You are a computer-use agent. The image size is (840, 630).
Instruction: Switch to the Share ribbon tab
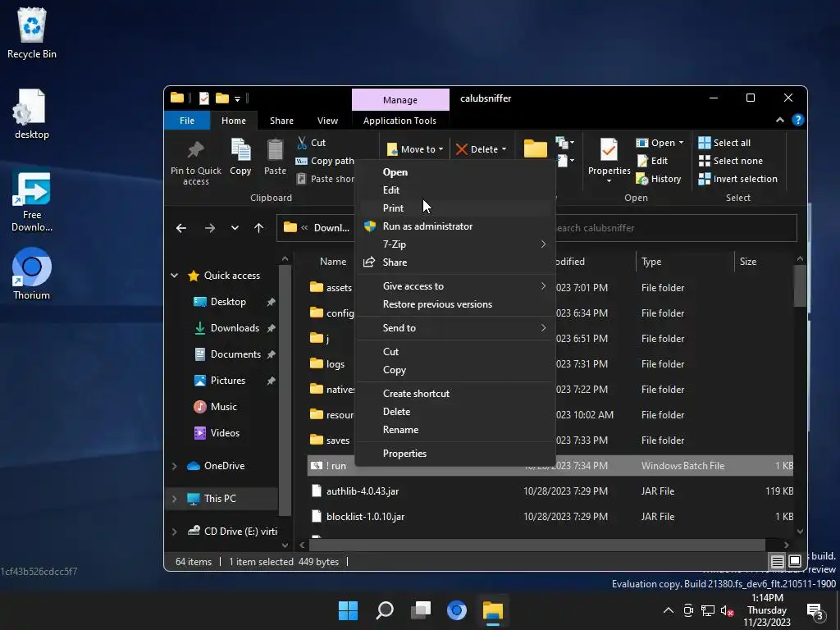(x=281, y=121)
